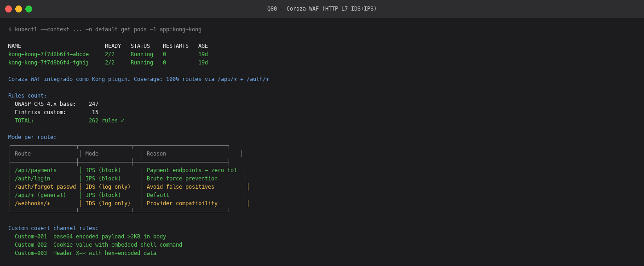The height and width of the screenshot is (266, 644).
Task: Click IPS (block) mode for /api/* (general)
Action: [103, 195]
